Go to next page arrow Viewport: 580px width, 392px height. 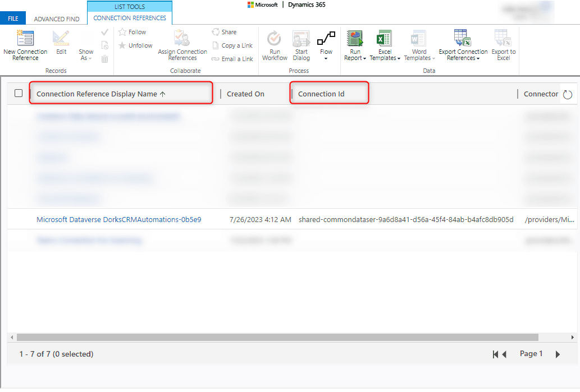(x=558, y=354)
